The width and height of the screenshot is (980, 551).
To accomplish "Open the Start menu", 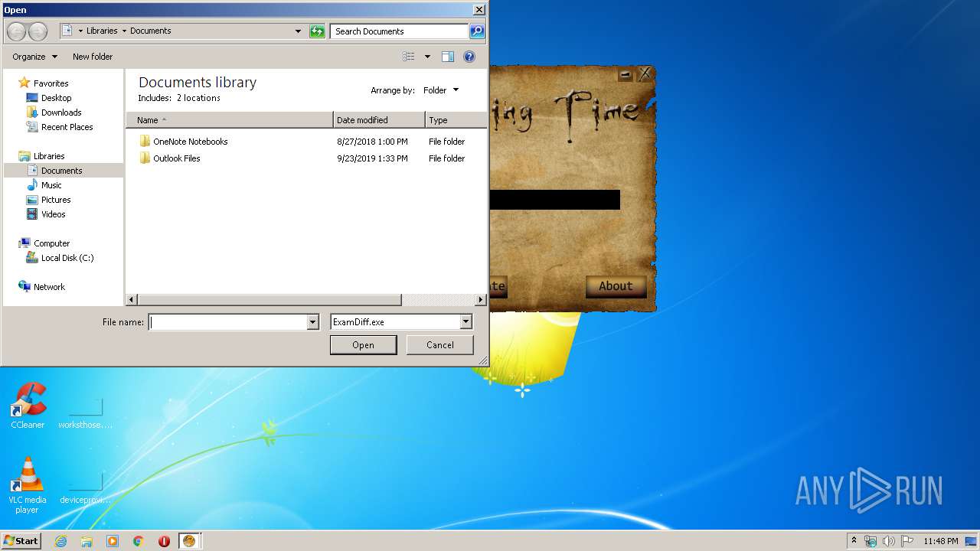I will (x=21, y=541).
